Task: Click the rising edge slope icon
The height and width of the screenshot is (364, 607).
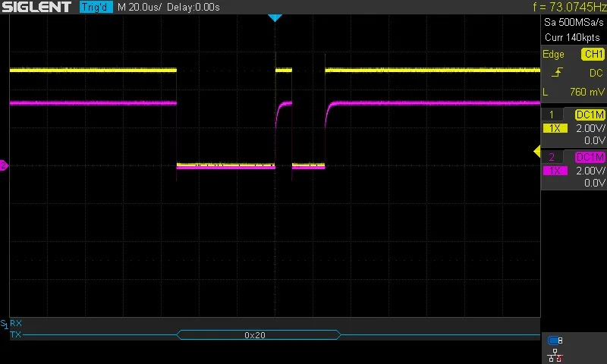Action: tap(557, 73)
